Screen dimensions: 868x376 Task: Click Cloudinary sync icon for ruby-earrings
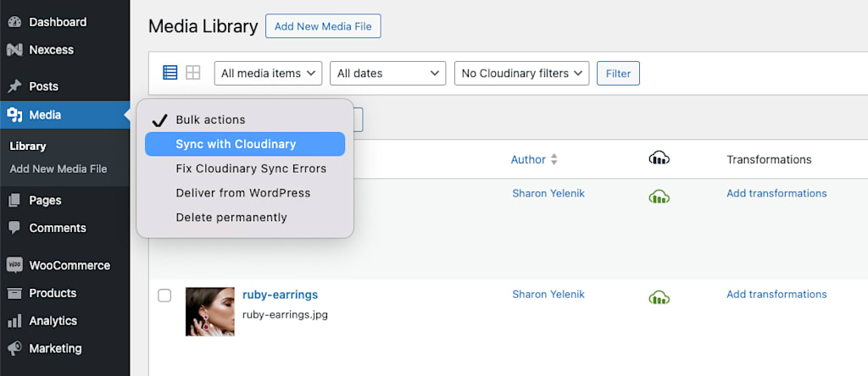point(659,297)
